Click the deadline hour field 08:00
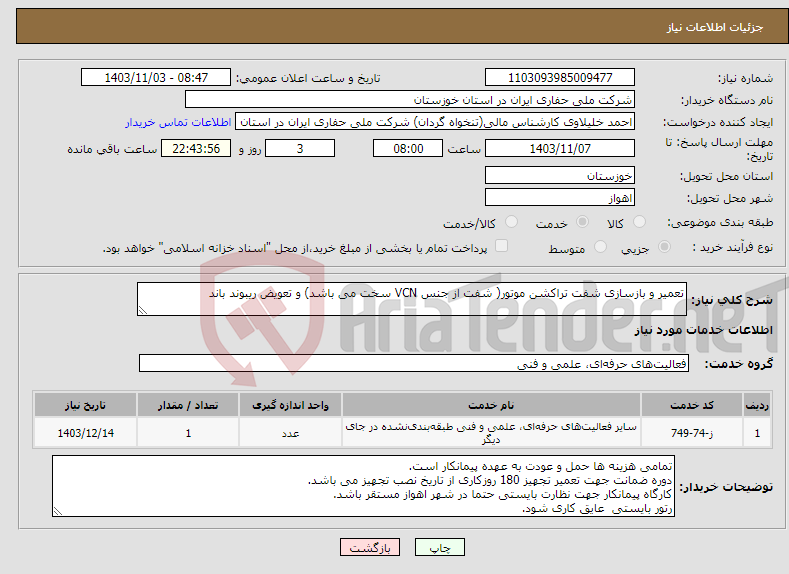 tap(408, 149)
